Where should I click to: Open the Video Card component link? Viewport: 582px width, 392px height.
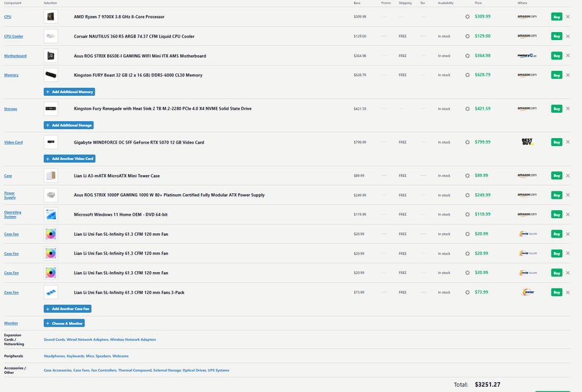(x=13, y=142)
